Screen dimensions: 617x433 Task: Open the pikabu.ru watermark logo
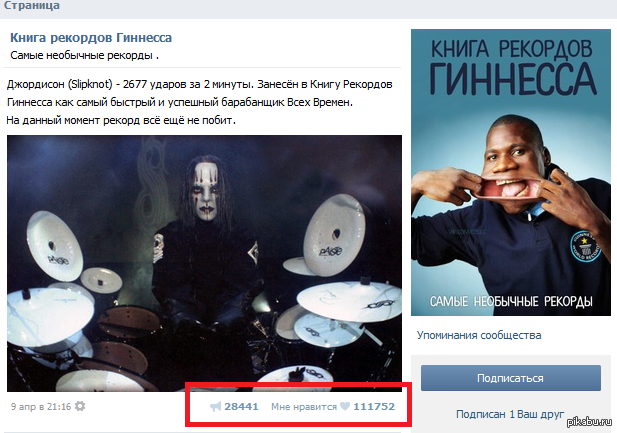click(589, 422)
